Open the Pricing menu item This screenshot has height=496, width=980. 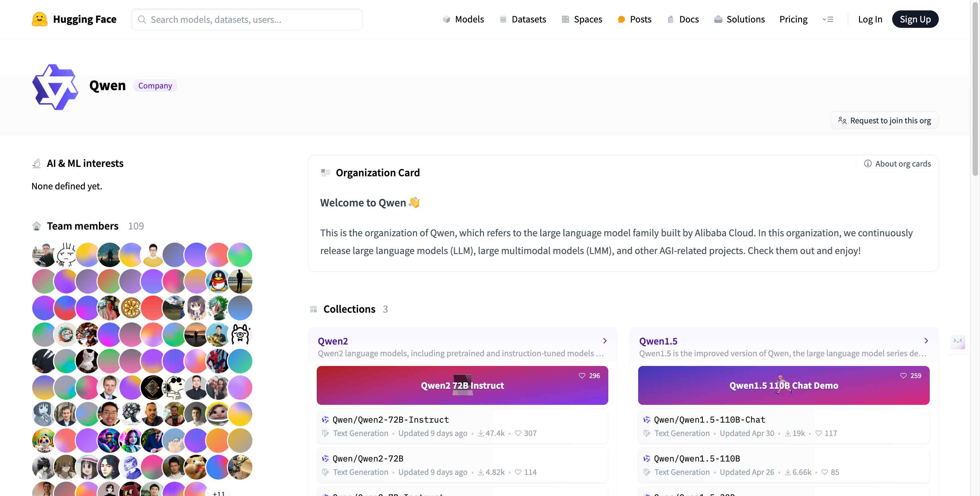(793, 19)
